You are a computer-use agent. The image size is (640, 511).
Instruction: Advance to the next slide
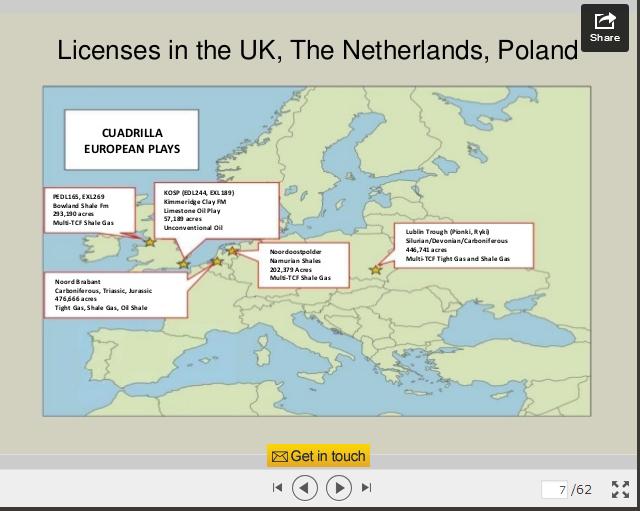[339, 487]
